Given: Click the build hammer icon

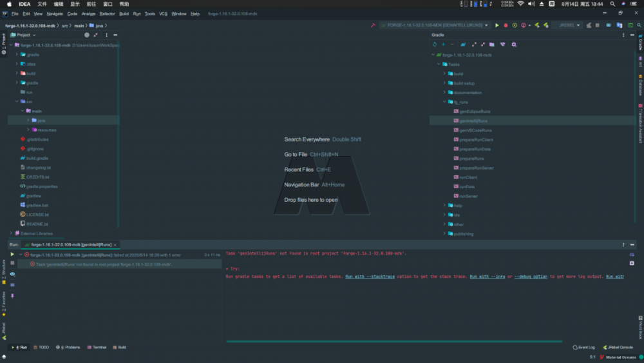Looking at the screenshot, I should pos(372,25).
